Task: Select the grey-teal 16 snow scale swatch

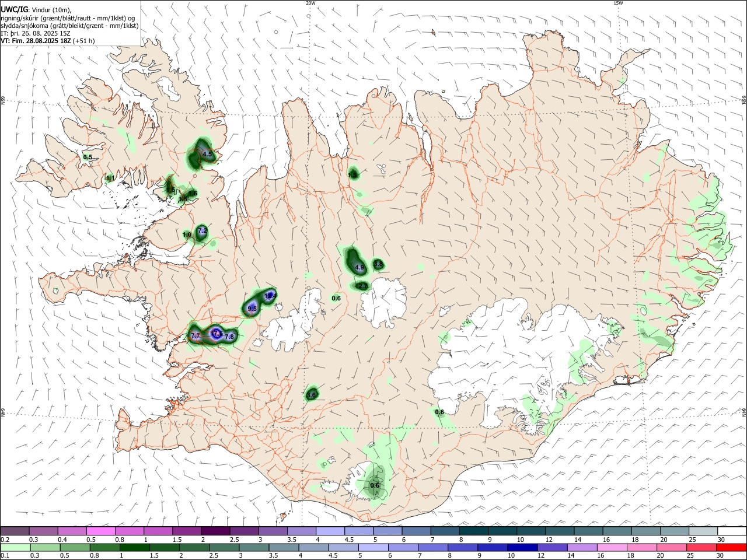Action: click(617, 531)
